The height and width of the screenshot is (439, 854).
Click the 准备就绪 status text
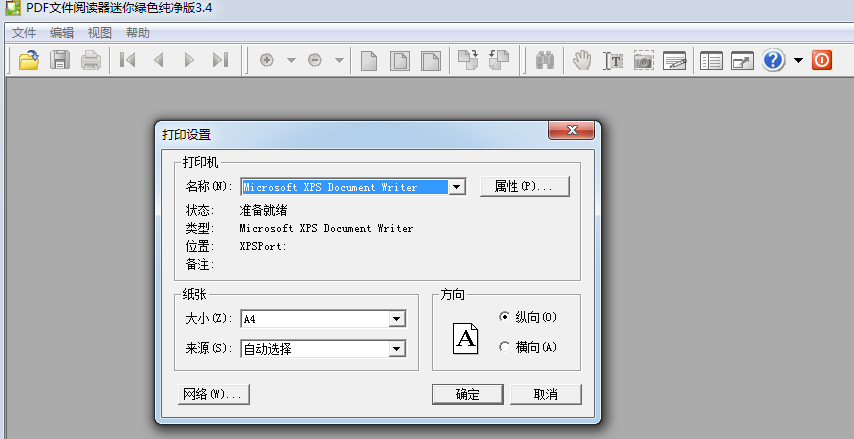point(263,210)
